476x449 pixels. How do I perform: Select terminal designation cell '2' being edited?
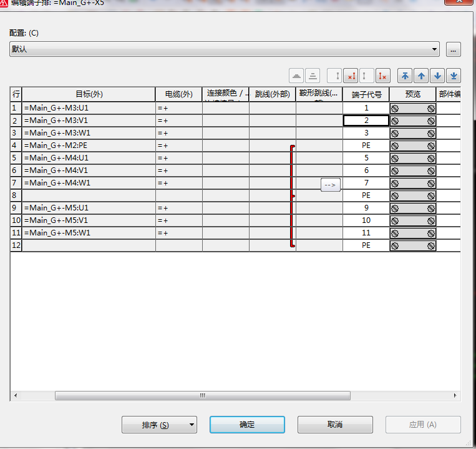point(366,121)
